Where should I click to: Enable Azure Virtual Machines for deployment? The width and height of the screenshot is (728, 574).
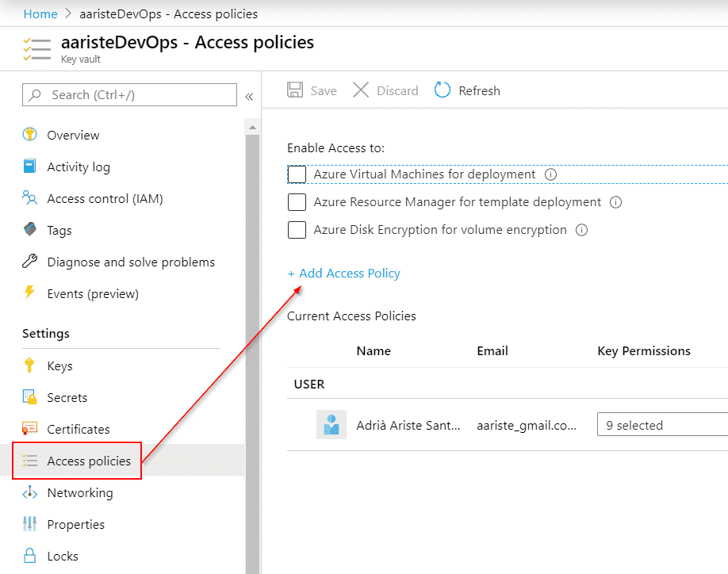click(297, 174)
